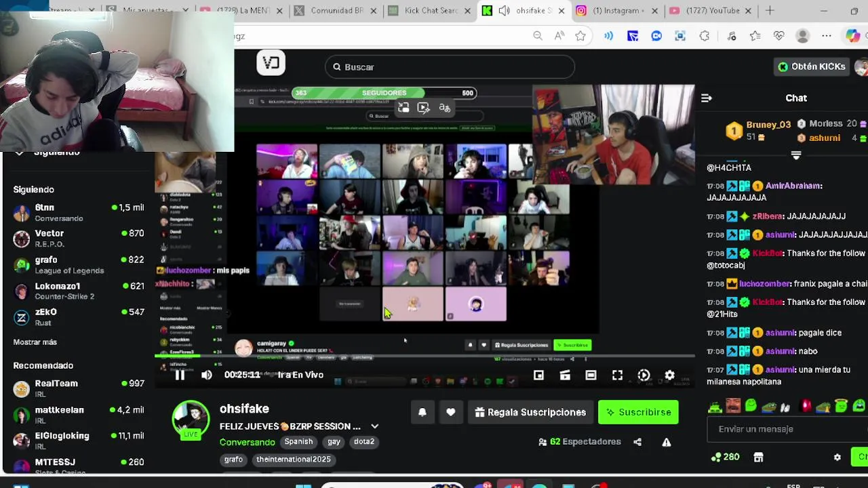
Task: Open mini-player mode icon
Action: click(538, 375)
